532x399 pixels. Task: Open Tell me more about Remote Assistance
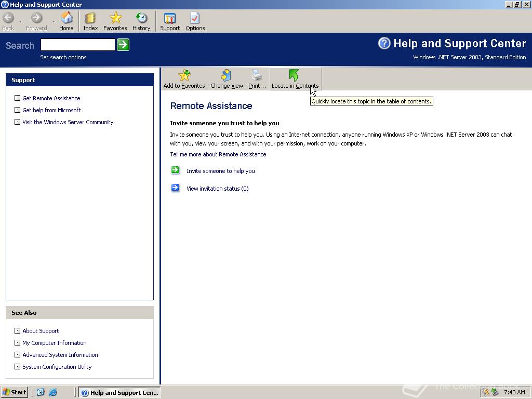(x=218, y=154)
